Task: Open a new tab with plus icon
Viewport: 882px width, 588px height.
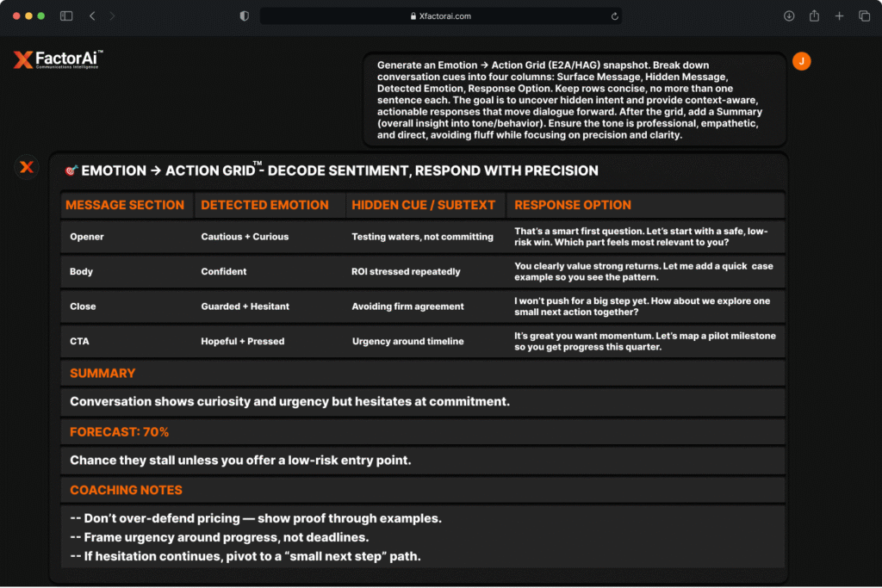Action: pyautogui.click(x=839, y=16)
